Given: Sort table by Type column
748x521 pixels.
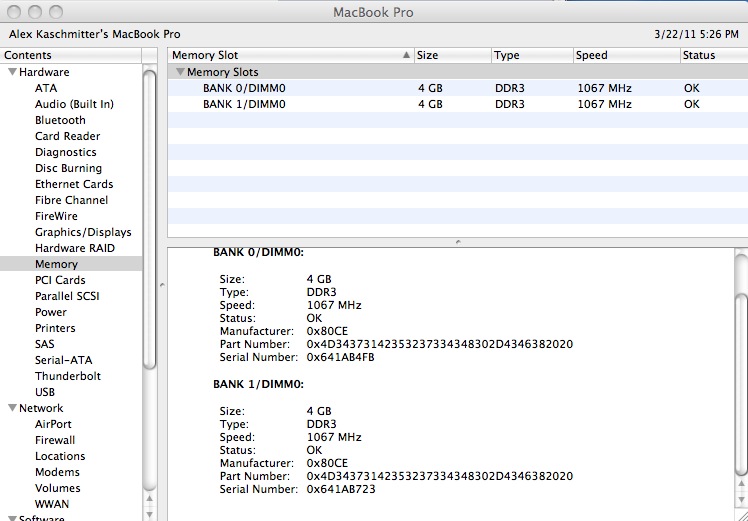Looking at the screenshot, I should 532,55.
